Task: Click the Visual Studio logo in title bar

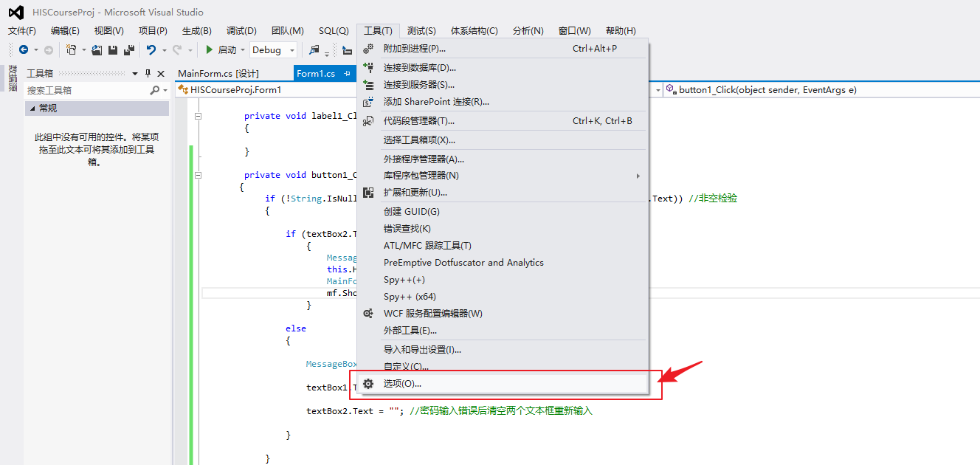Action: (x=16, y=13)
